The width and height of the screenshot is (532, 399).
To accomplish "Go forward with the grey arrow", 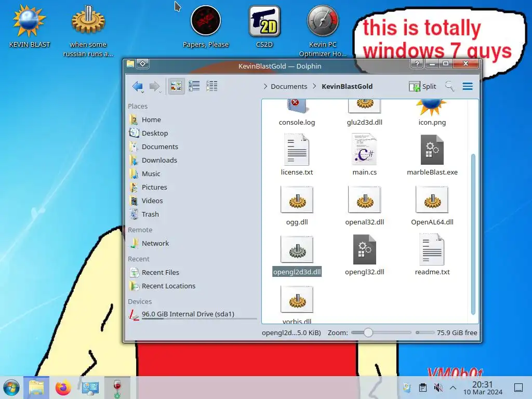I will (x=154, y=86).
